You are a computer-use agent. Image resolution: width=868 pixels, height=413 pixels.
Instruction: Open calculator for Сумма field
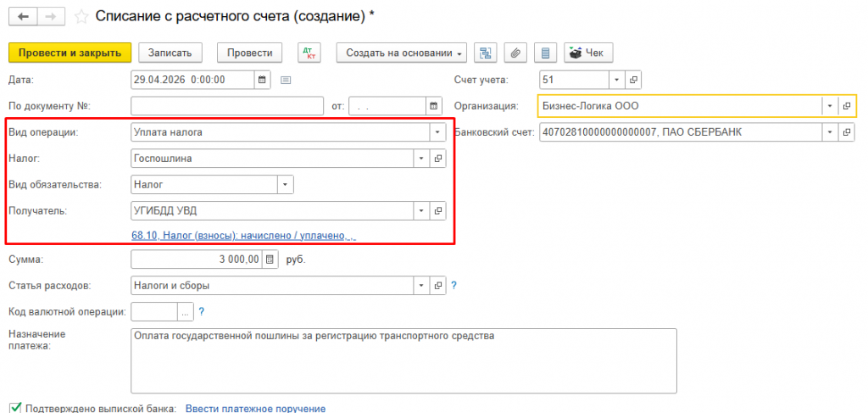tap(270, 260)
